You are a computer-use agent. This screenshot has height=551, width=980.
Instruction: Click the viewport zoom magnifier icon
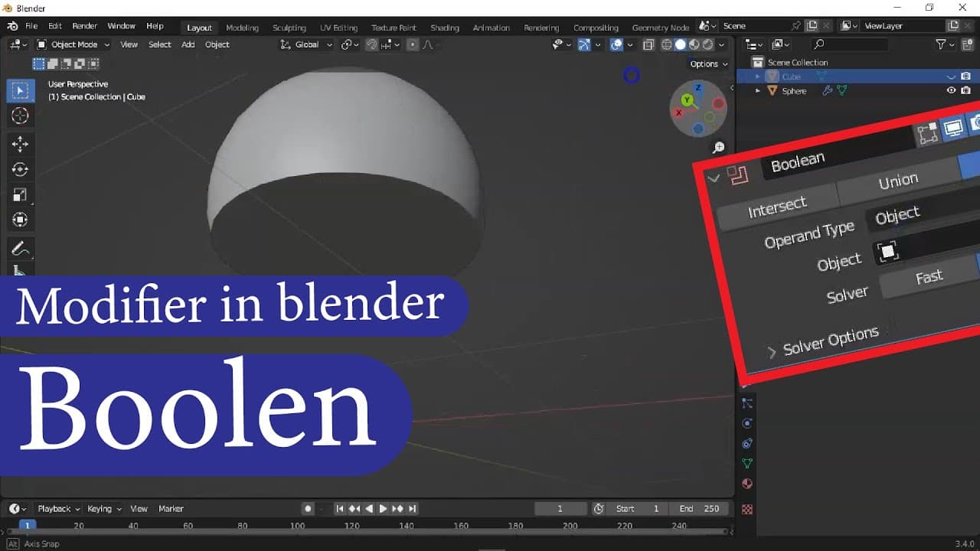click(719, 147)
